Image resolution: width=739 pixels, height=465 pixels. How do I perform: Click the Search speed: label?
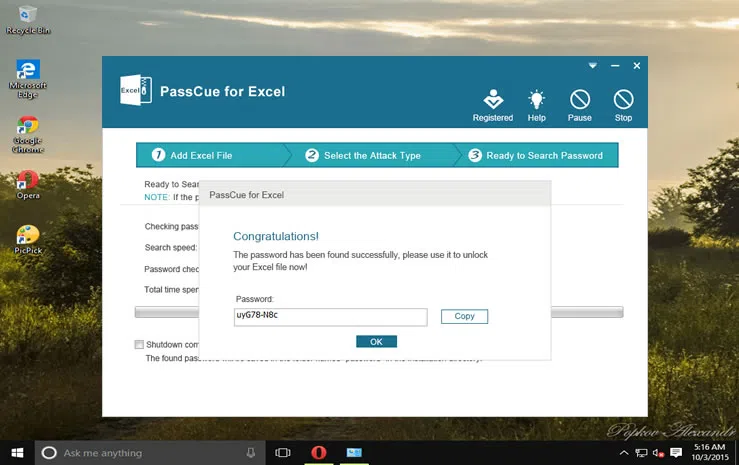coord(171,247)
